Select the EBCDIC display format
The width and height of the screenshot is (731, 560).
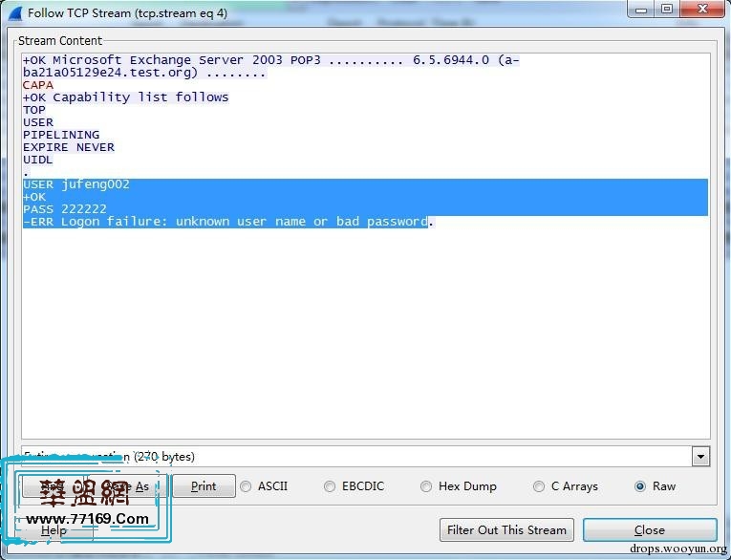click(331, 486)
